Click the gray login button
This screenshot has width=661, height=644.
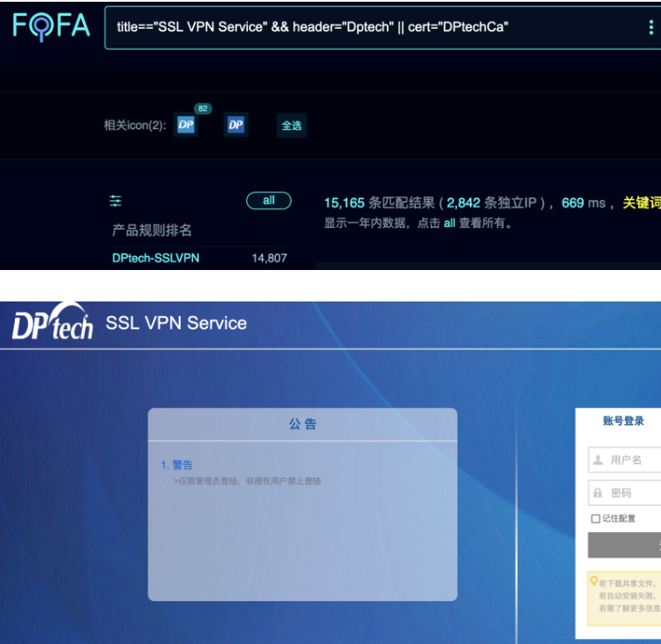[624, 544]
